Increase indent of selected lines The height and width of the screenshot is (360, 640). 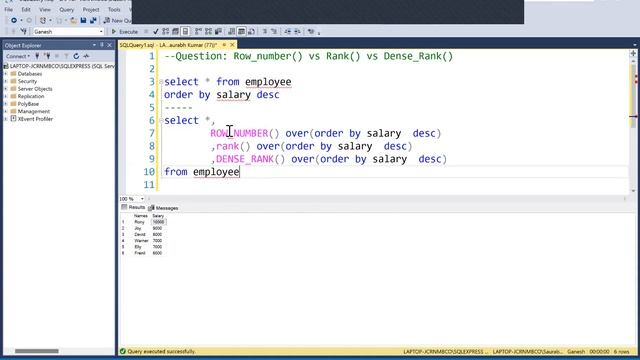(298, 31)
